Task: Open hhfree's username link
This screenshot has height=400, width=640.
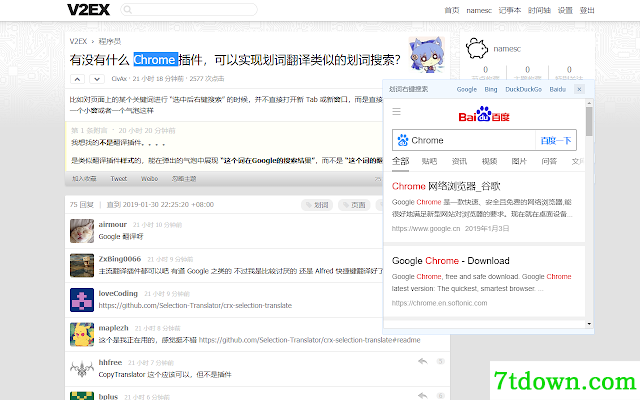Action: (x=110, y=362)
